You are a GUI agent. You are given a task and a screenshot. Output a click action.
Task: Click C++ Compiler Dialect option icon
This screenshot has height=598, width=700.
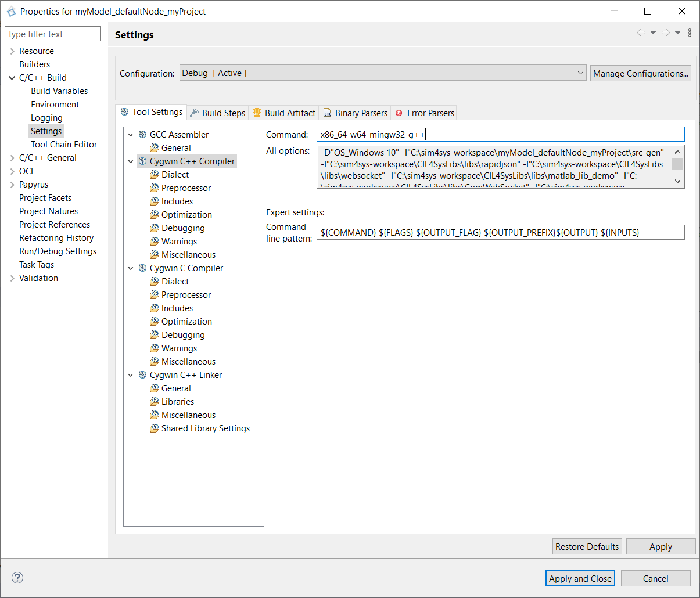(154, 175)
